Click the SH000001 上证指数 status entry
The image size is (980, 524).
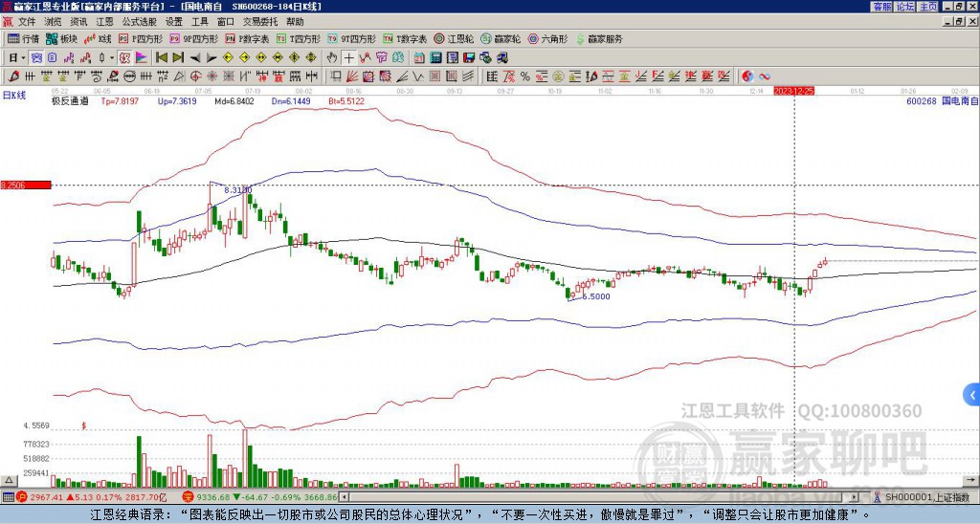(x=926, y=497)
